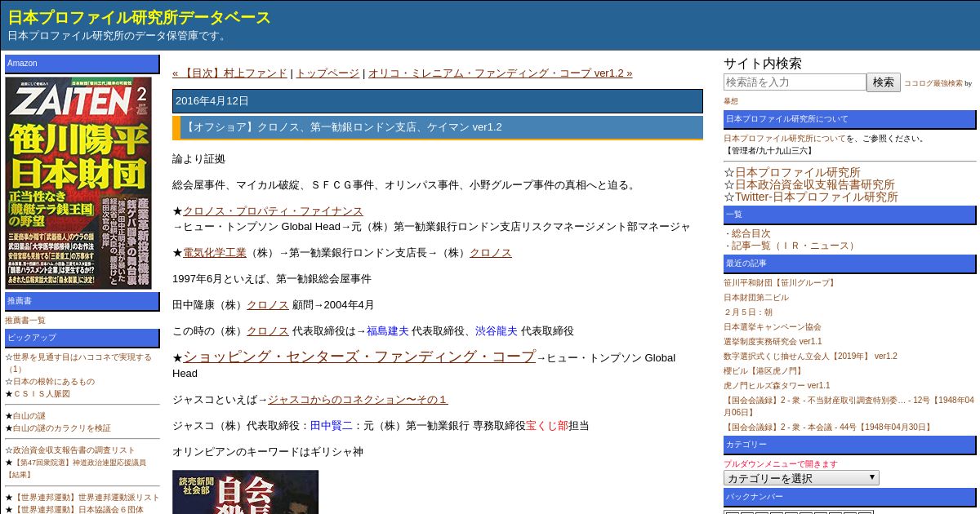Open ☆世界を見通す目はハコユネで実現する link
This screenshot has width=980, height=514.
point(78,362)
